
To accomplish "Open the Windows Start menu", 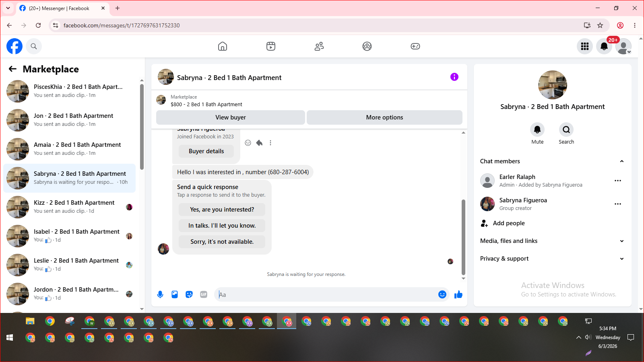I will tap(10, 337).
